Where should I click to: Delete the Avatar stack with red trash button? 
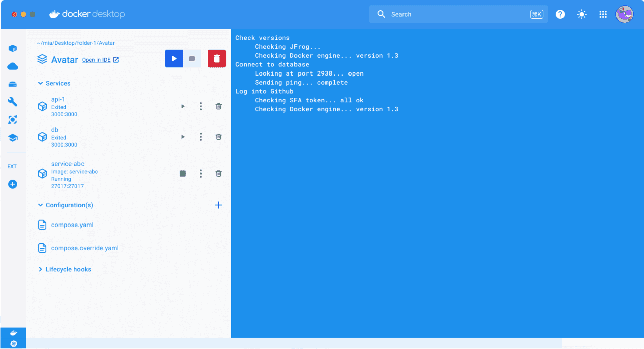[217, 59]
